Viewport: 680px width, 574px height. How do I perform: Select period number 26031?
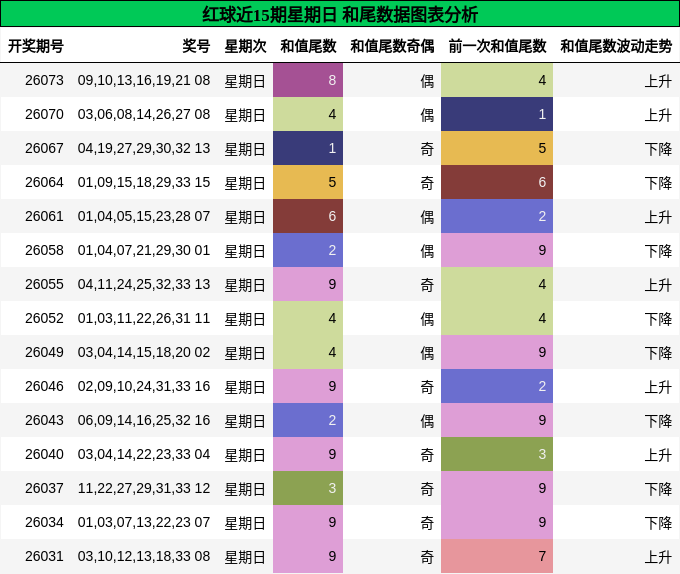pos(44,556)
